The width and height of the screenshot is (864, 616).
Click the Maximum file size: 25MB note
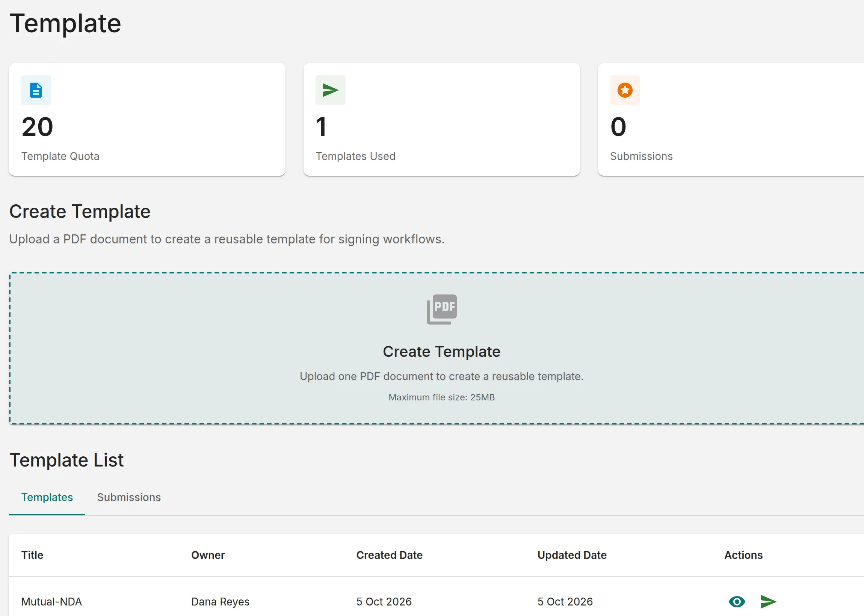point(441,397)
